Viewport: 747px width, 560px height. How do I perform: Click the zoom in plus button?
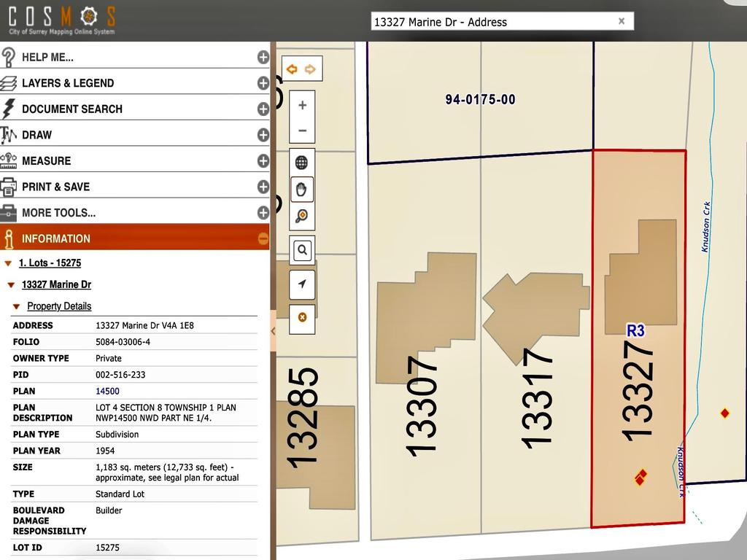click(302, 105)
